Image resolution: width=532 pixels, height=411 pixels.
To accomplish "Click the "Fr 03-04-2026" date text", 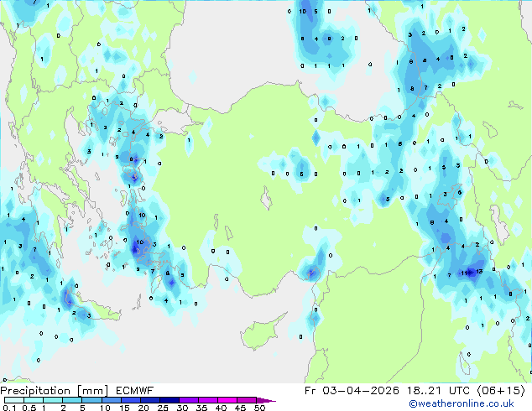I will (352, 391).
